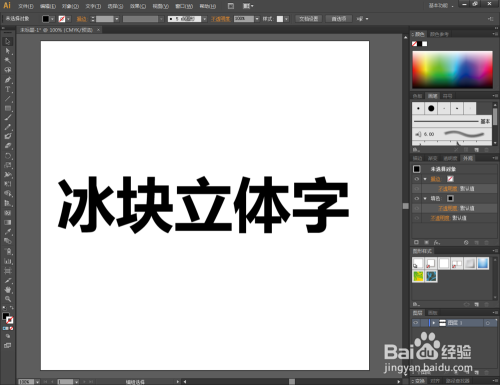500x385 pixels.
Task: Click the 首选项 button
Action: tap(339, 19)
